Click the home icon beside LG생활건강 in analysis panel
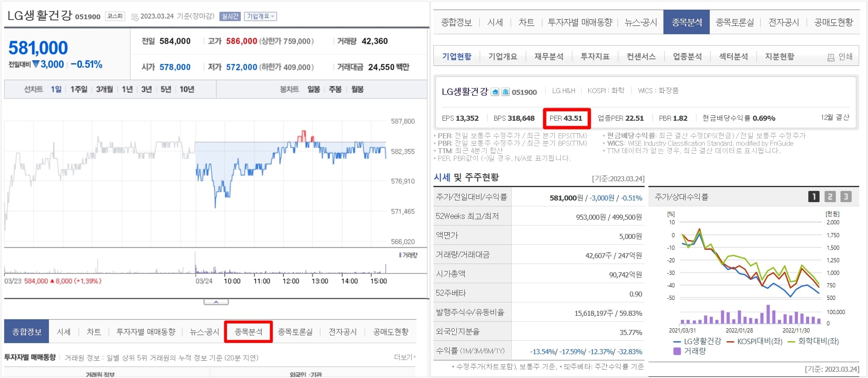Image resolution: width=868 pixels, height=378 pixels. coord(495,92)
